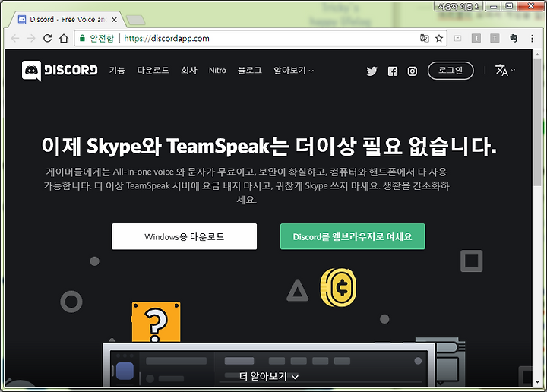Image resolution: width=547 pixels, height=392 pixels.
Task: Open Discord's Facebook page icon
Action: click(x=393, y=71)
